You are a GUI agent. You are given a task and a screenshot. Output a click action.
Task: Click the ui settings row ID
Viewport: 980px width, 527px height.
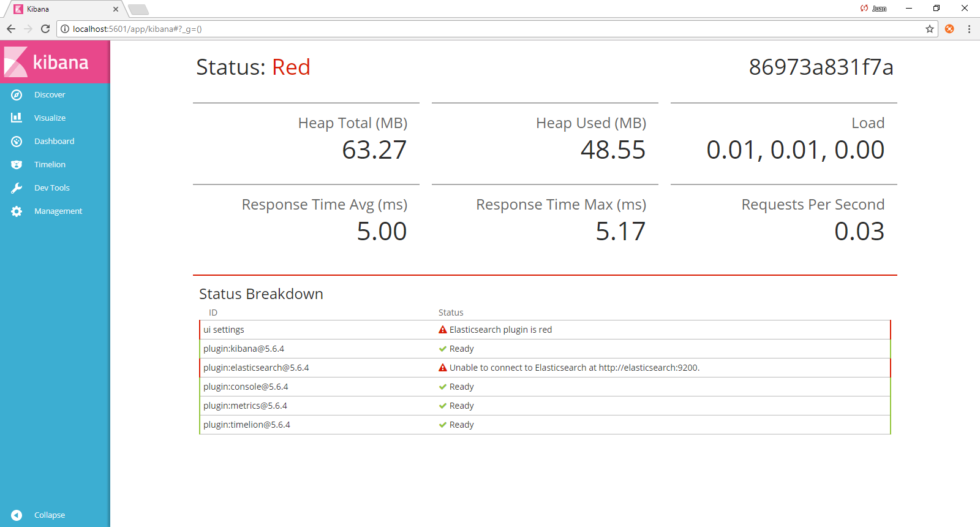[224, 330]
